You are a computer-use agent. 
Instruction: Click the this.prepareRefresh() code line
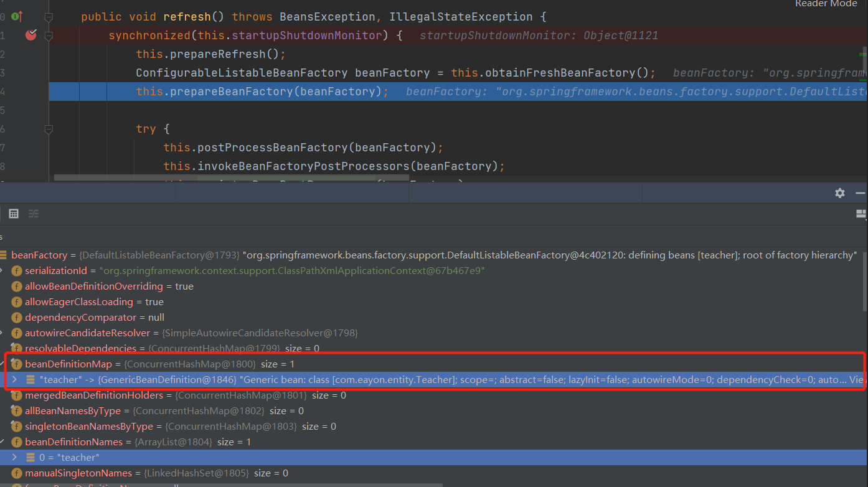tap(210, 54)
